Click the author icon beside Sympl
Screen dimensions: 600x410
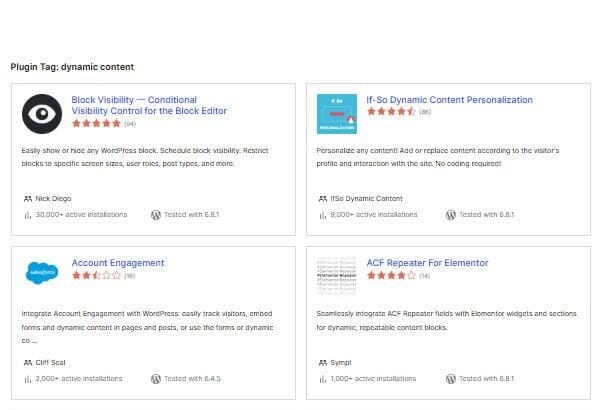(321, 362)
